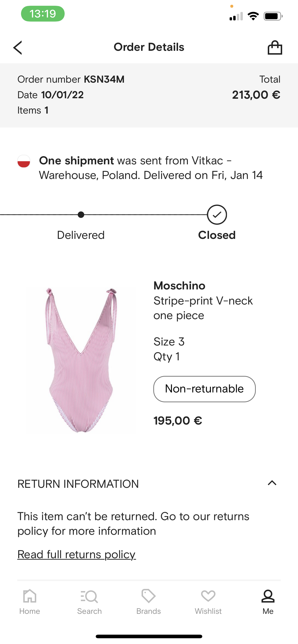Image resolution: width=298 pixels, height=644 pixels.
Task: Tap the Poland flag icon
Action: click(x=24, y=161)
